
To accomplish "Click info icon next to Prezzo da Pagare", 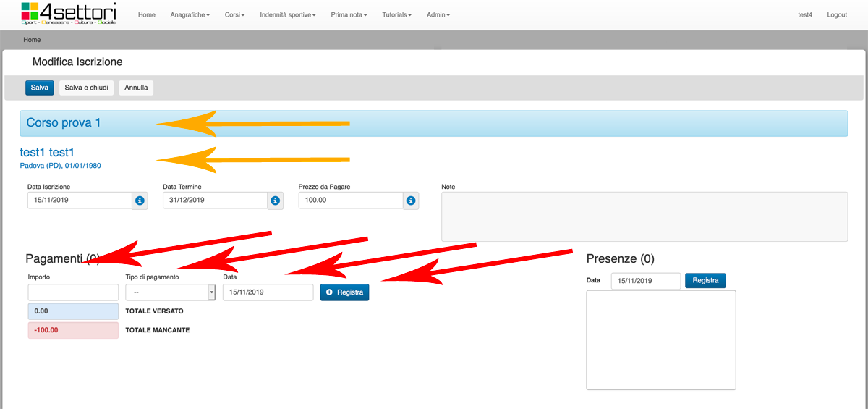I will click(410, 201).
